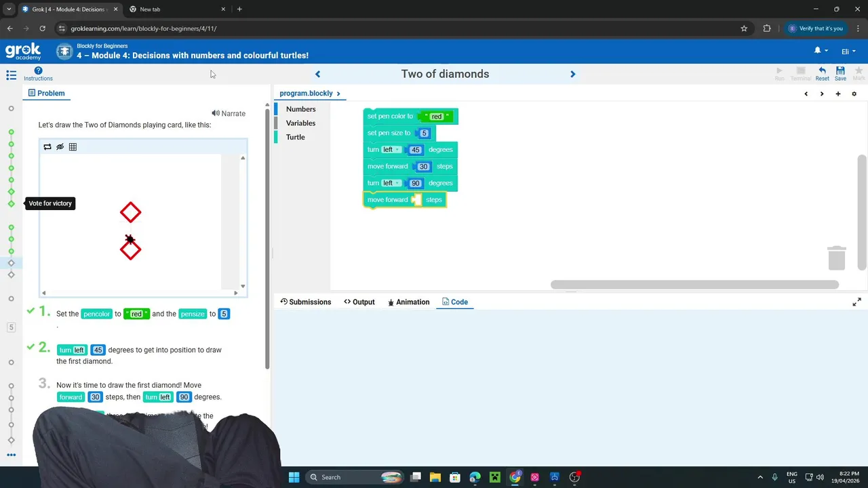Click the instructions panel vertical scrollbar
Screen dimensions: 868x488
pos(267,239)
